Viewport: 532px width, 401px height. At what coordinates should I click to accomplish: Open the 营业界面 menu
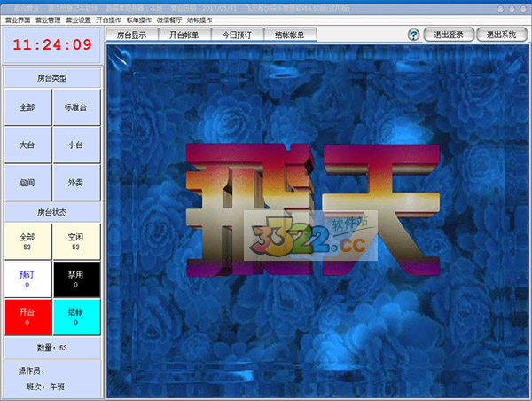(18, 20)
